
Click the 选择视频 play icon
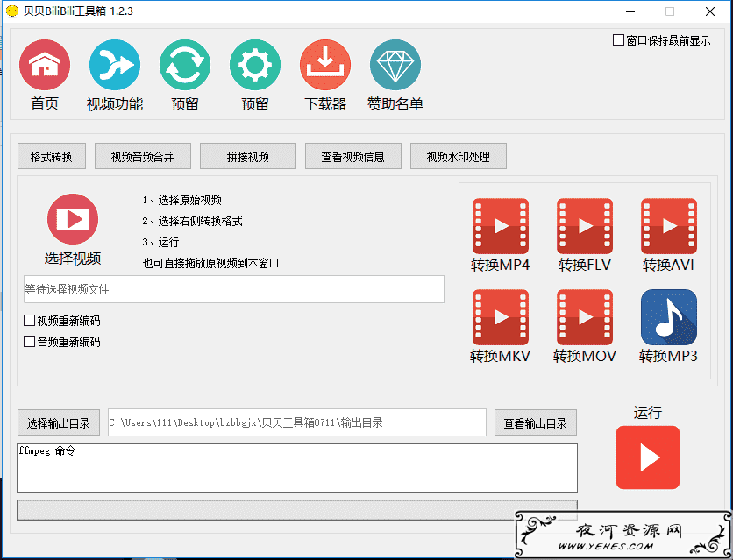tap(73, 219)
